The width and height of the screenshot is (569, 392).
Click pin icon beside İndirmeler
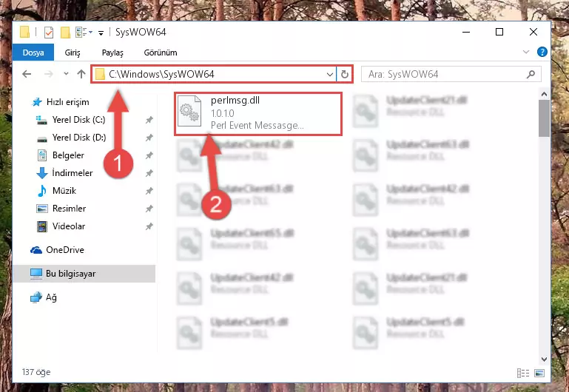(149, 173)
